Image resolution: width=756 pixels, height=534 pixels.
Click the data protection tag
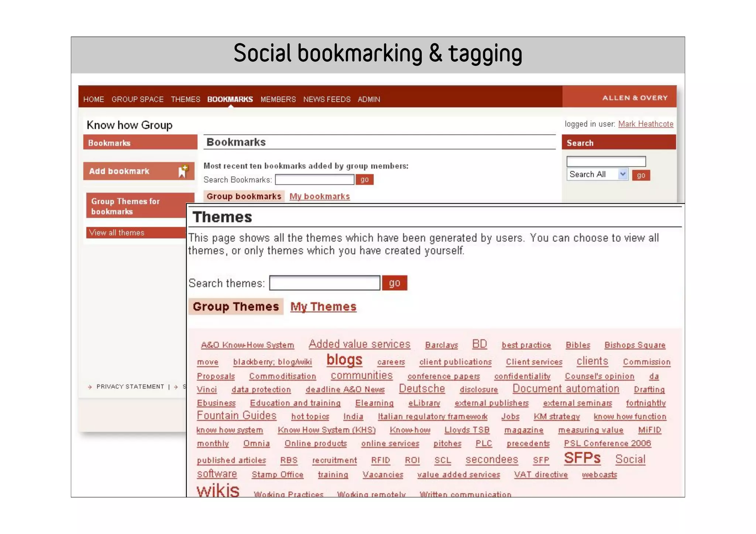(261, 390)
